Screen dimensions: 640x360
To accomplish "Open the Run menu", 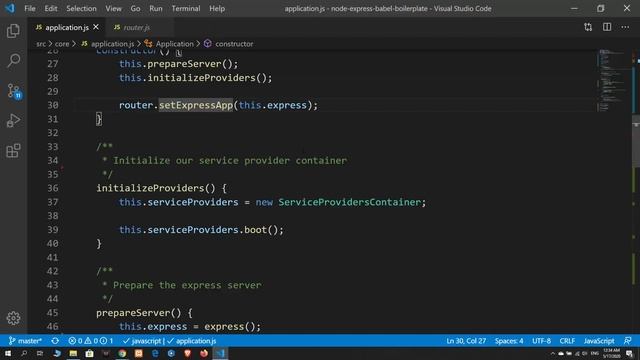I will (156, 8).
